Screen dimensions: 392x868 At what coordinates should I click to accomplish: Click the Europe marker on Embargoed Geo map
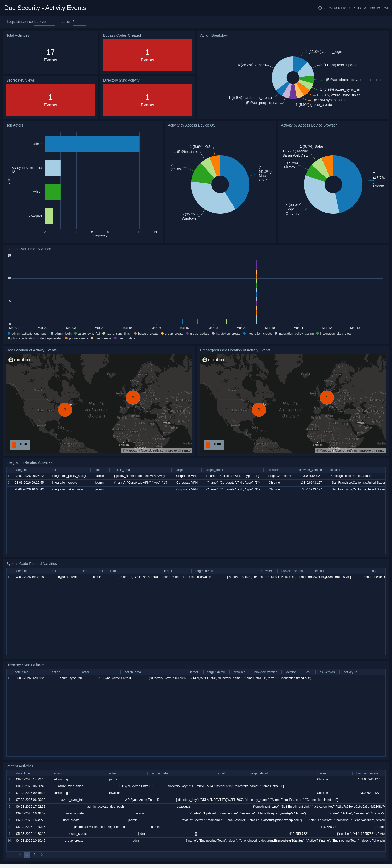[x=327, y=397]
